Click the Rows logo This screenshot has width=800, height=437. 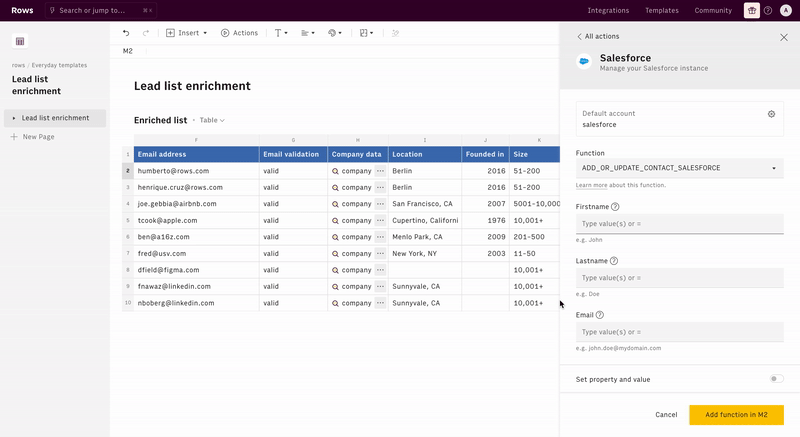tap(22, 10)
